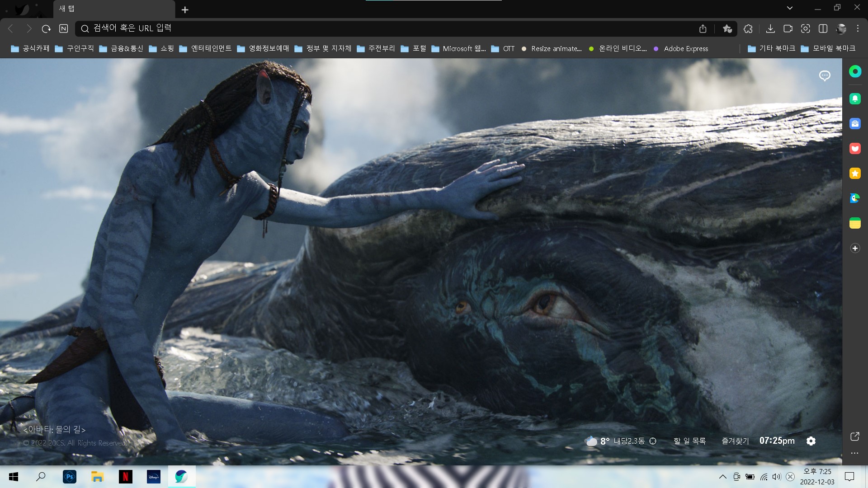Open the yellow memo sidebar icon
The width and height of the screenshot is (868, 488).
click(855, 223)
